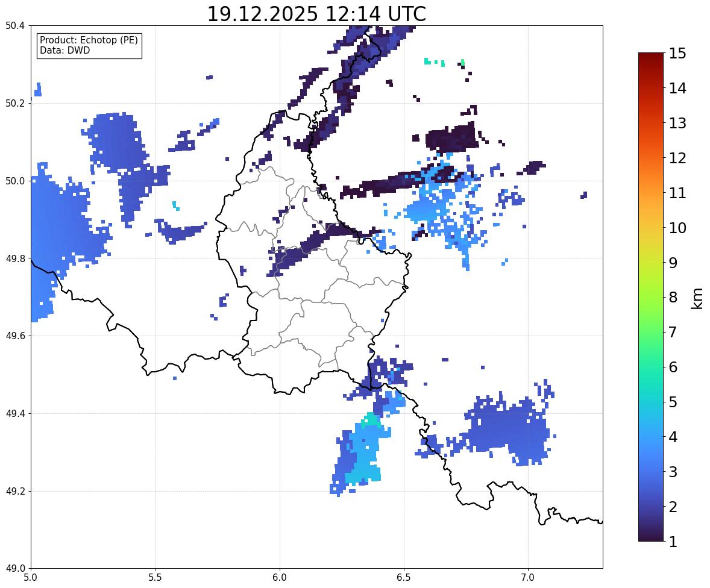This screenshot has height=588, width=710.
Task: Click the colorbar label '8'
Action: 673,297
